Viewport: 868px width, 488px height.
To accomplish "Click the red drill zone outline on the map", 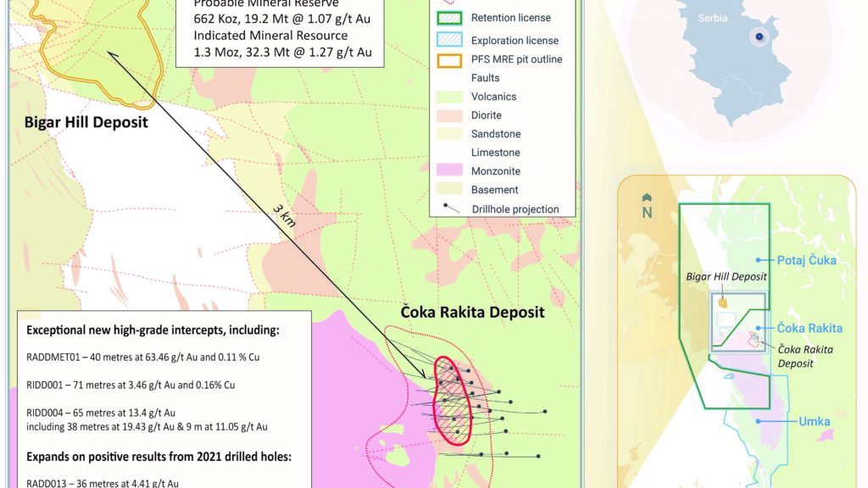I will pos(453,398).
